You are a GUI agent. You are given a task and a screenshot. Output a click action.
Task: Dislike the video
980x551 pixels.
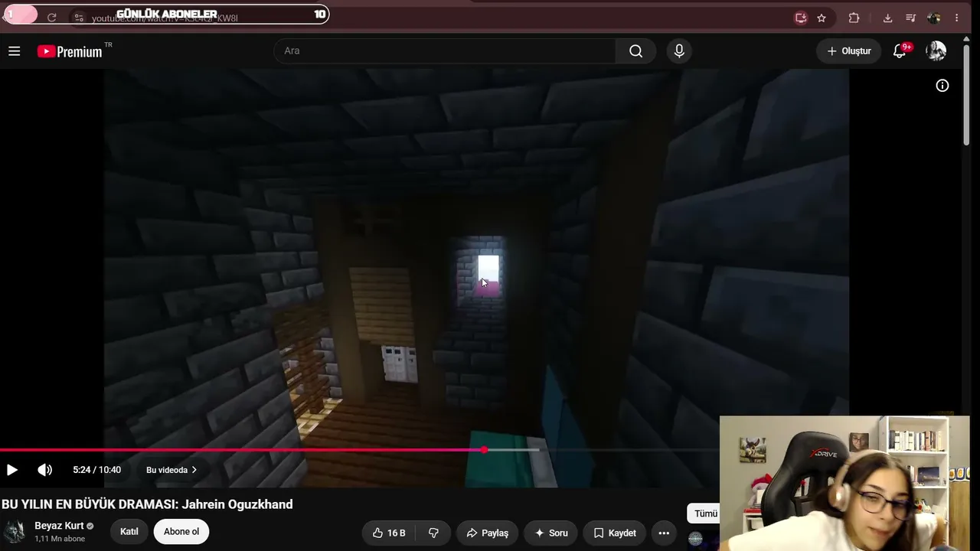click(433, 533)
